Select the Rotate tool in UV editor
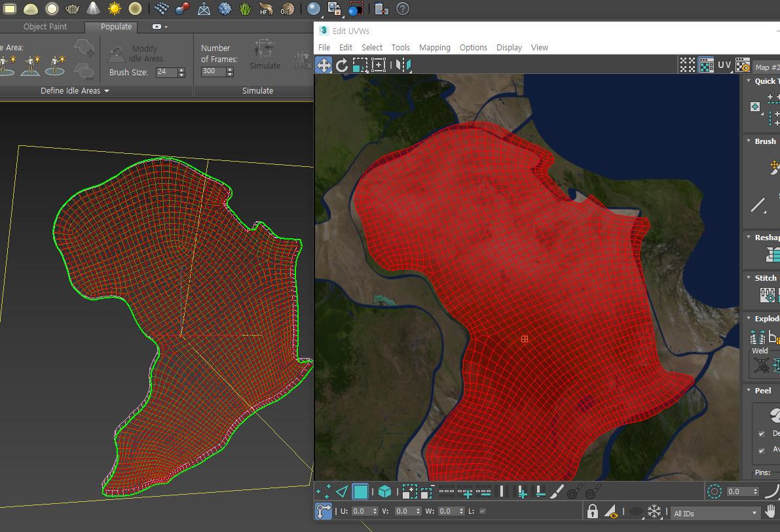Viewport: 780px width, 532px height. click(x=342, y=65)
